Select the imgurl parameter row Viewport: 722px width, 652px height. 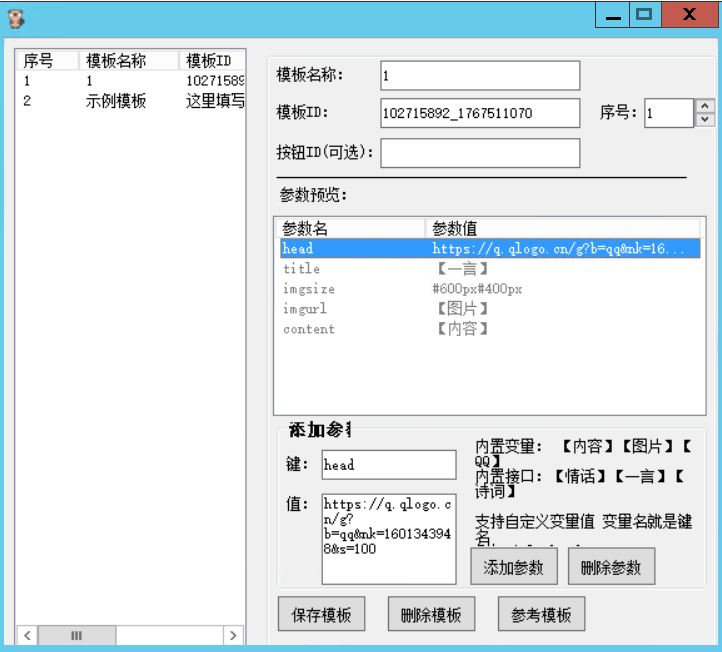click(x=305, y=309)
